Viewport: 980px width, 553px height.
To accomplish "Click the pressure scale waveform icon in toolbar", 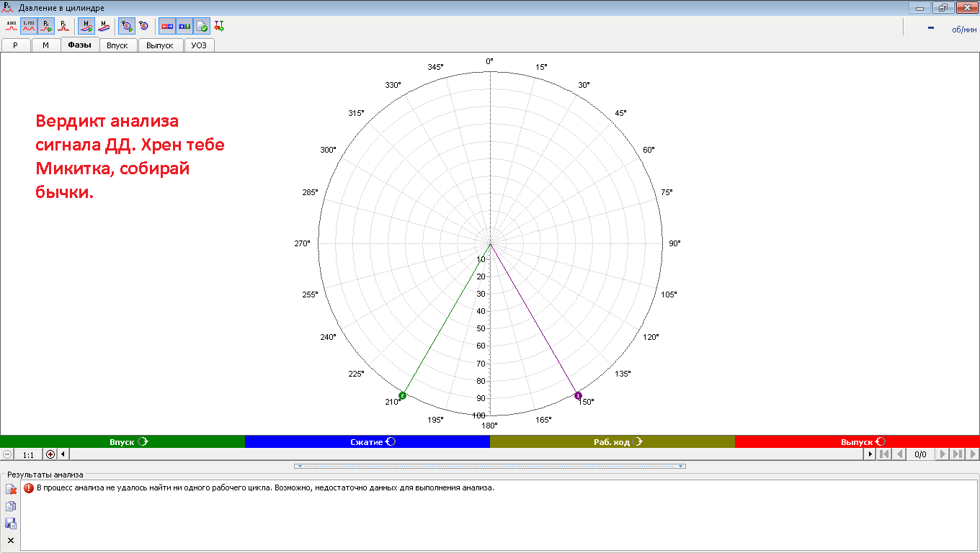I will click(12, 26).
